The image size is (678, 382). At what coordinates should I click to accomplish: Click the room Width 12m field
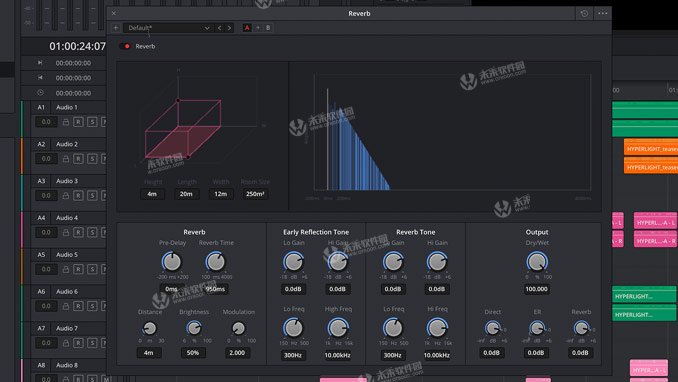coord(221,194)
